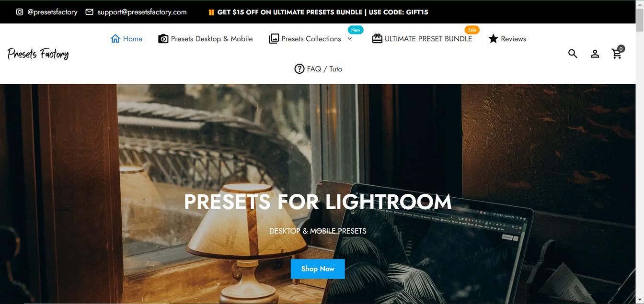Open the search magnifier icon

573,54
